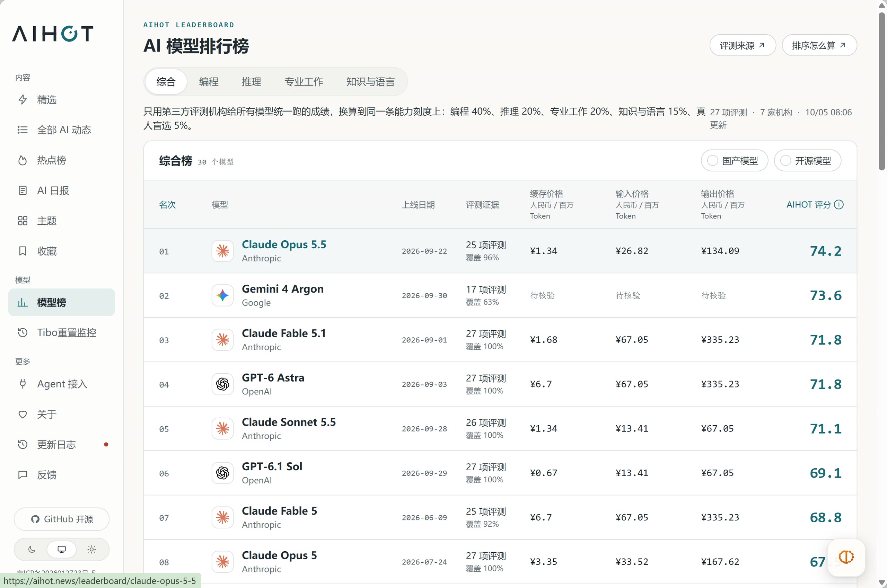The image size is (887, 588).
Task: Open 更新日志 clock icon
Action: tap(23, 444)
